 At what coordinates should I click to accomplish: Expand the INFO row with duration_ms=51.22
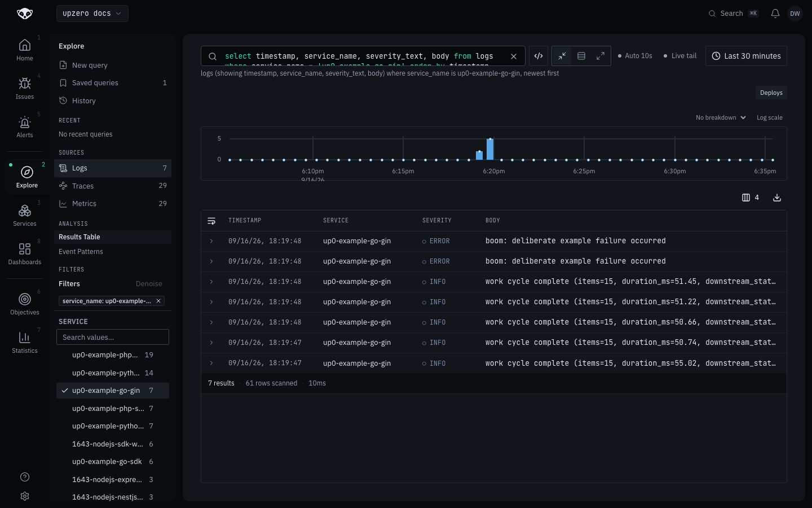[211, 302]
